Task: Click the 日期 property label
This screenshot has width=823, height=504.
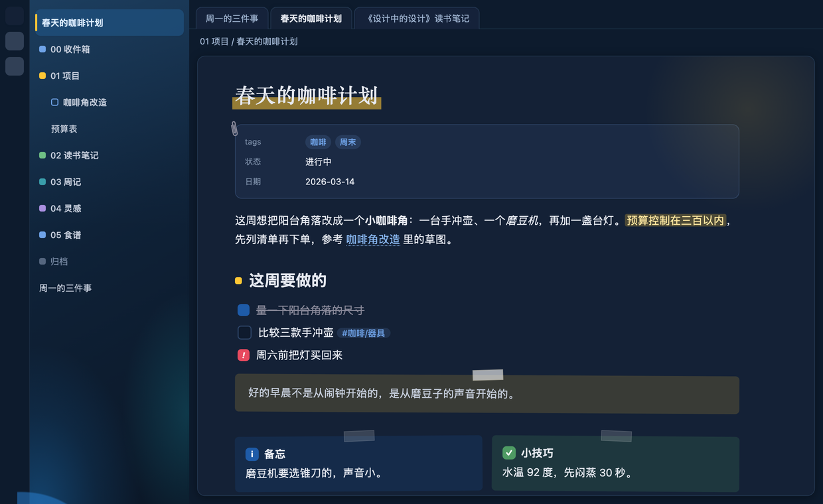Action: pos(253,182)
